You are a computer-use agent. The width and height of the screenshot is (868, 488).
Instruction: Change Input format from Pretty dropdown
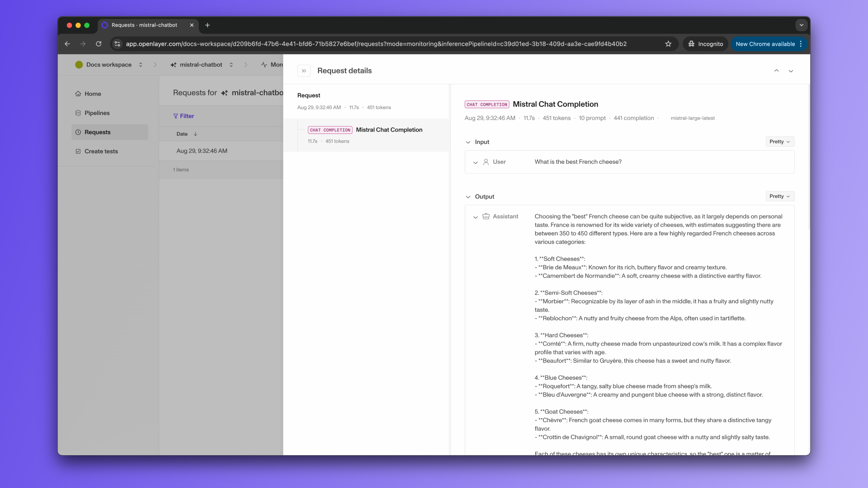[x=779, y=142]
